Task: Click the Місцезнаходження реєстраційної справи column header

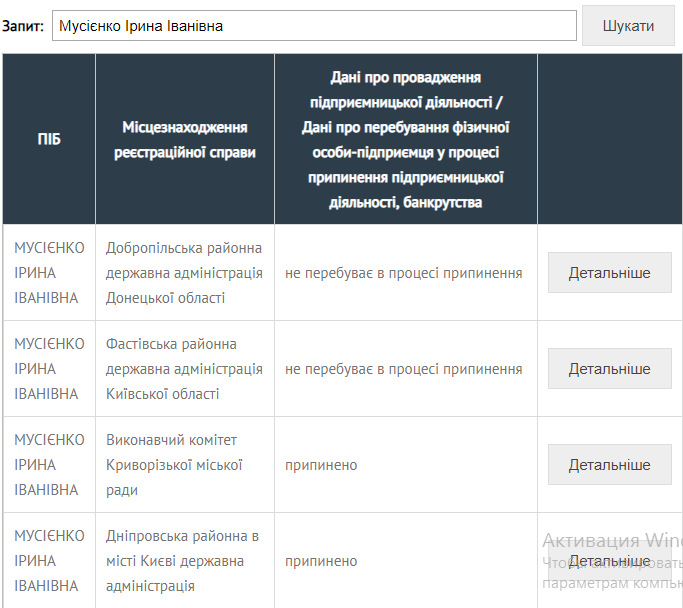Action: (x=185, y=139)
